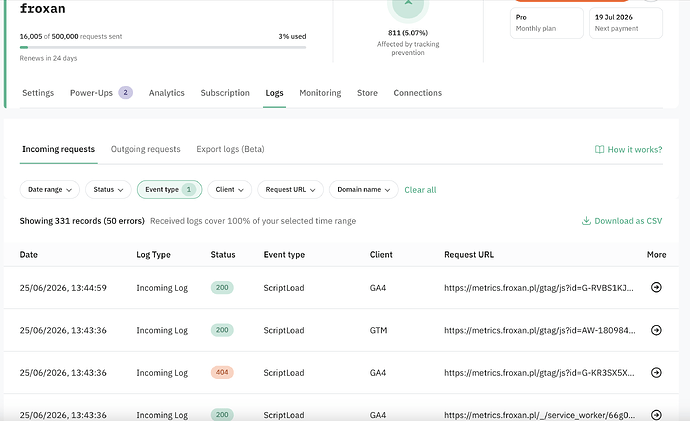This screenshot has width=690, height=421.
Task: Open details arrow for 13:44:59 log row
Action: pos(656,287)
